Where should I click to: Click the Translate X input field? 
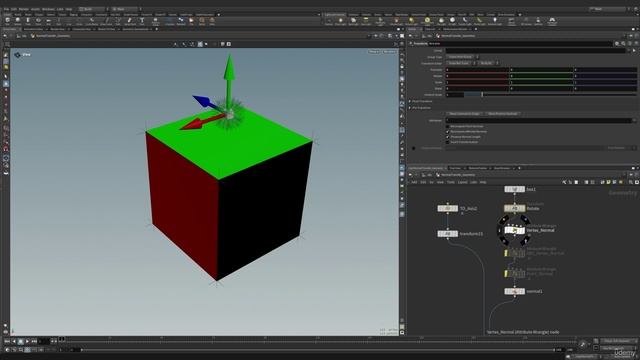[x=477, y=70]
